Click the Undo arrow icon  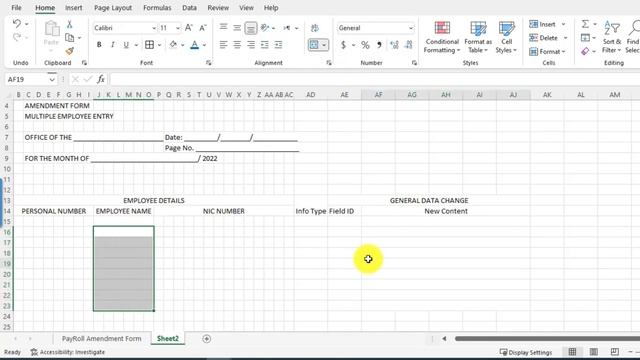17,24
